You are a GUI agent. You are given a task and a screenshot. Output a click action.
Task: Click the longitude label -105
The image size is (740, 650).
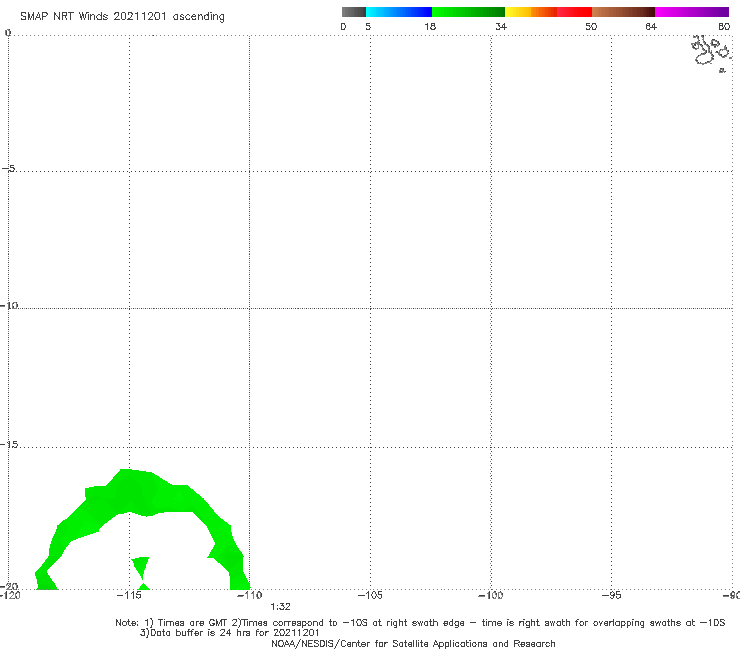click(x=370, y=595)
